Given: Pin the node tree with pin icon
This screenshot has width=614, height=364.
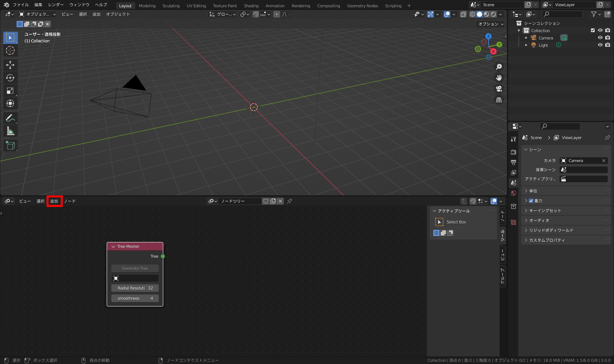Looking at the screenshot, I should pyautogui.click(x=289, y=201).
